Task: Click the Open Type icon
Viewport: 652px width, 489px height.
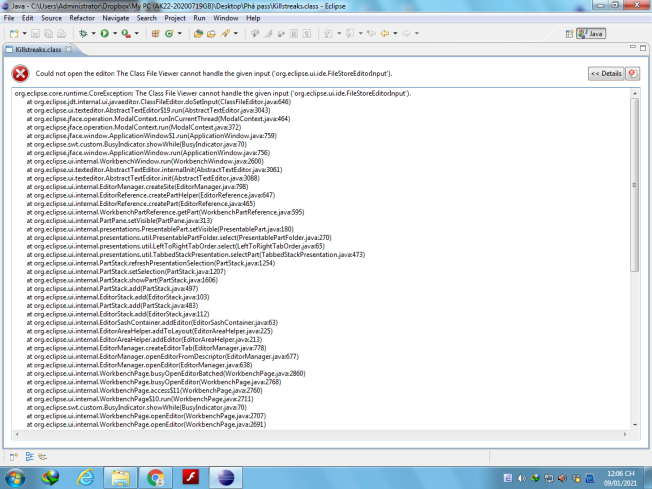Action: tap(198, 34)
